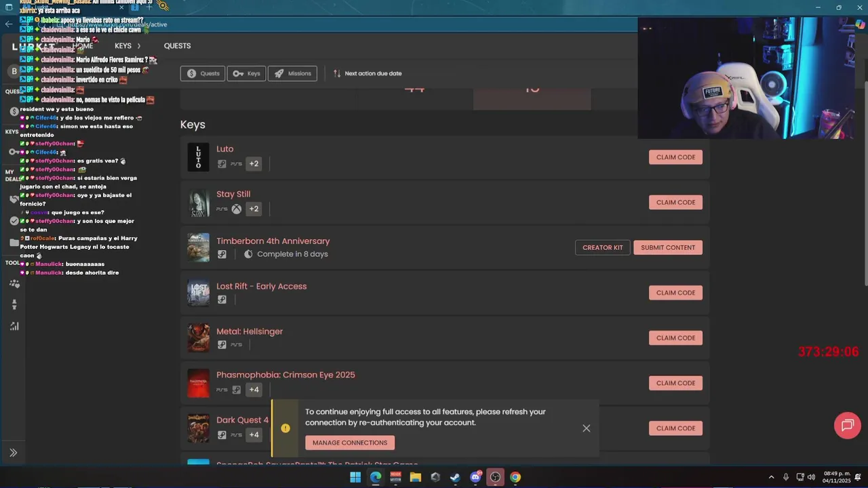Dismiss the re-authenticate notification
Image resolution: width=868 pixels, height=488 pixels.
(587, 428)
